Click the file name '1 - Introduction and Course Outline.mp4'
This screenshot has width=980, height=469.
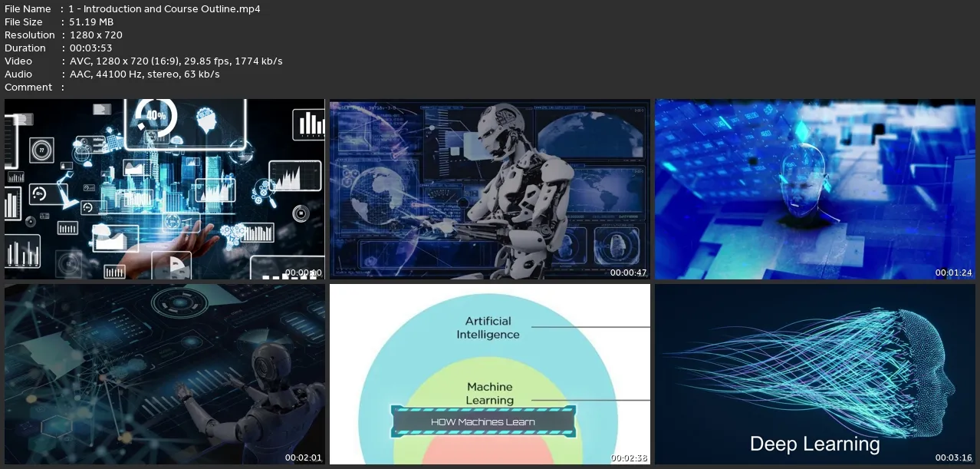pyautogui.click(x=164, y=9)
